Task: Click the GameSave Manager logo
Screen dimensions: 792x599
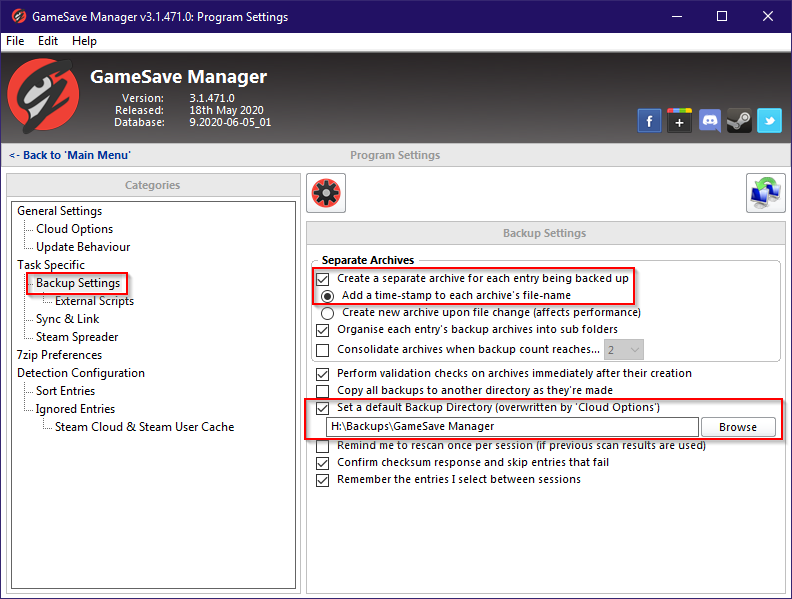Action: pos(43,95)
